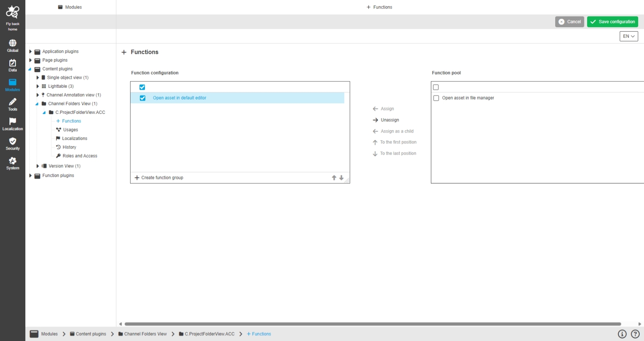This screenshot has height=341, width=644.
Task: Click Save configuration button
Action: 612,22
